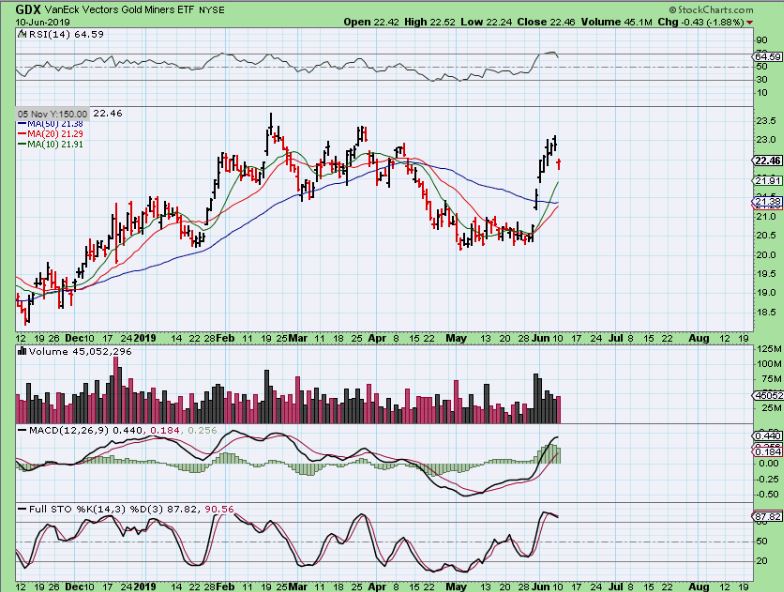Click the 0.184 signal value tag on right axis
The image size is (784, 592).
768,452
